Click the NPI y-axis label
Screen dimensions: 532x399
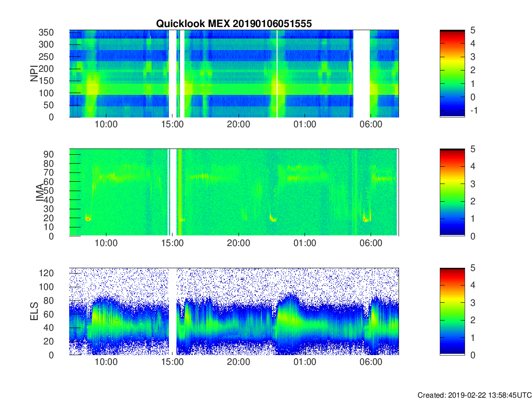coord(34,74)
